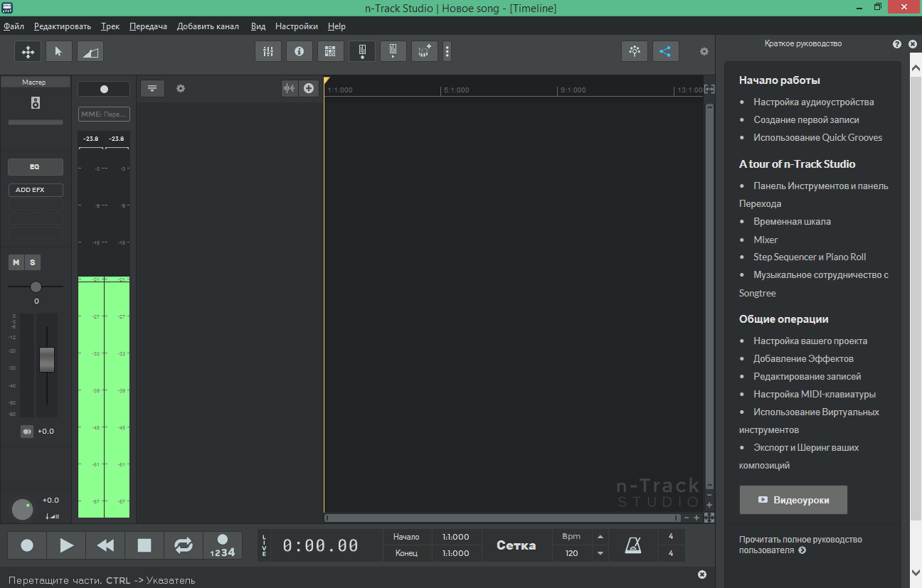This screenshot has width=922, height=588.
Task: Decrease BPM with the down arrow
Action: pyautogui.click(x=600, y=553)
